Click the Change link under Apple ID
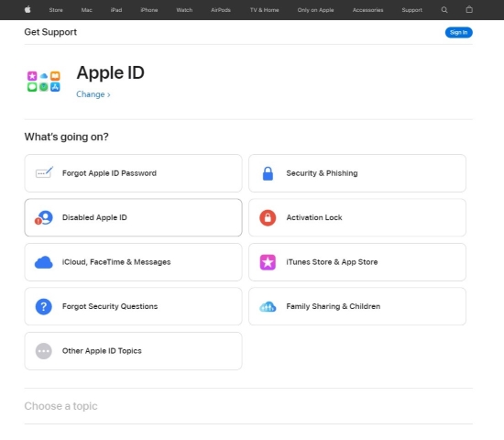504x440 pixels. click(93, 94)
